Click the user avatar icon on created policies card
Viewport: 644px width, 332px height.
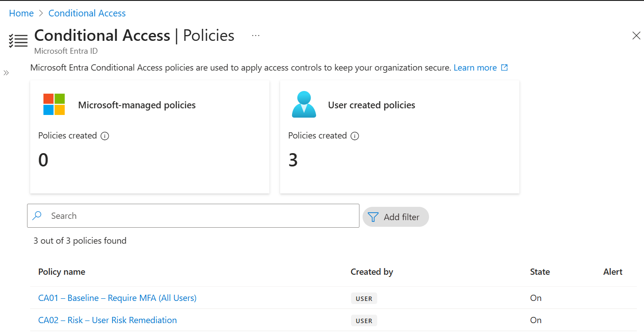coord(304,104)
